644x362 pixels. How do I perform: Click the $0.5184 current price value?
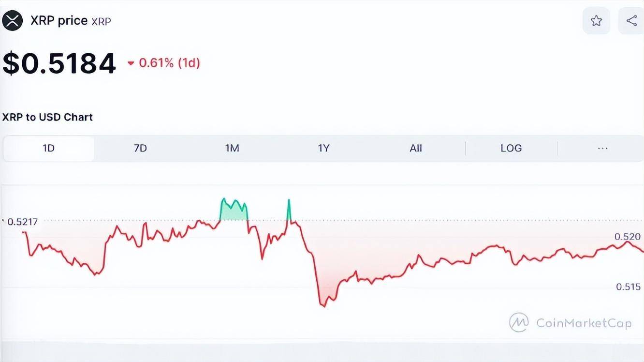point(59,63)
